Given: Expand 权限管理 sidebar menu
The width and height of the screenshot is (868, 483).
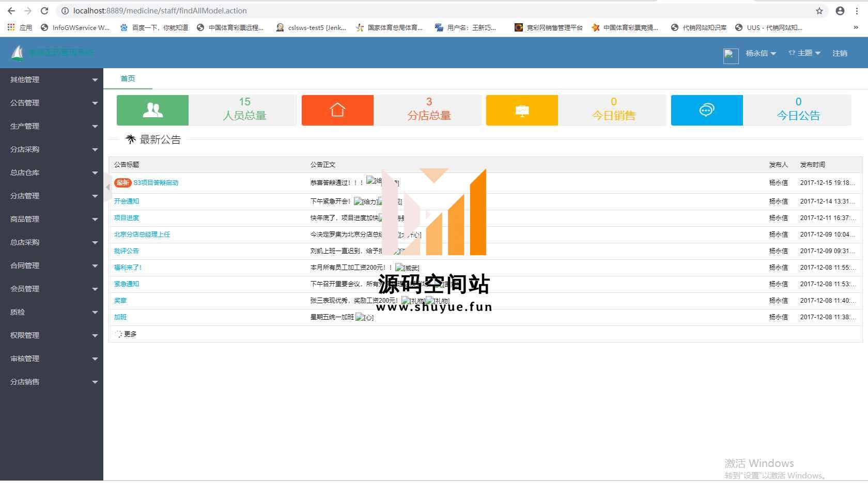Looking at the screenshot, I should (52, 335).
